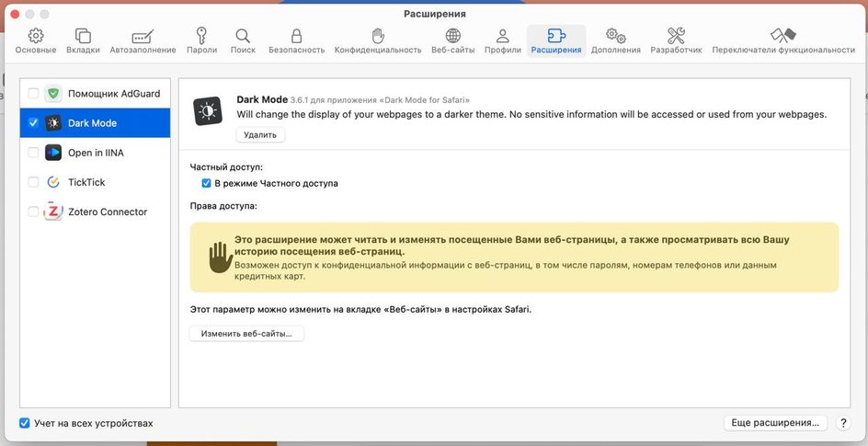Screen dimensions: 868x446
Task: Open the Конфиденциальность settings tab
Action: [378, 41]
